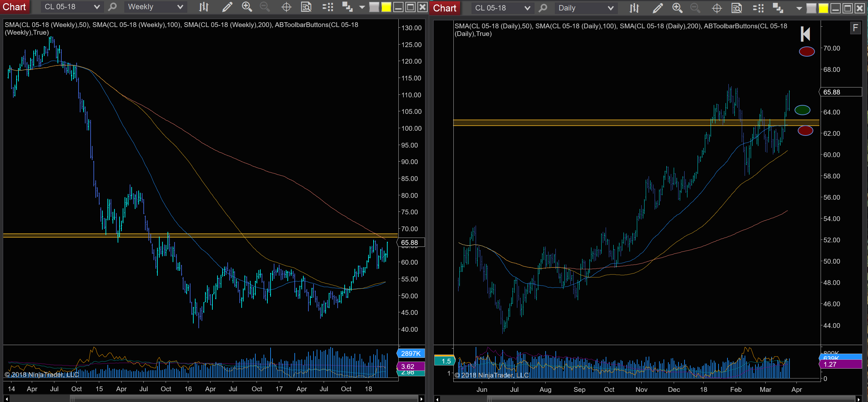Image resolution: width=868 pixels, height=402 pixels.
Task: Open instrument search in the Weekly chart toolbar
Action: [x=113, y=7]
